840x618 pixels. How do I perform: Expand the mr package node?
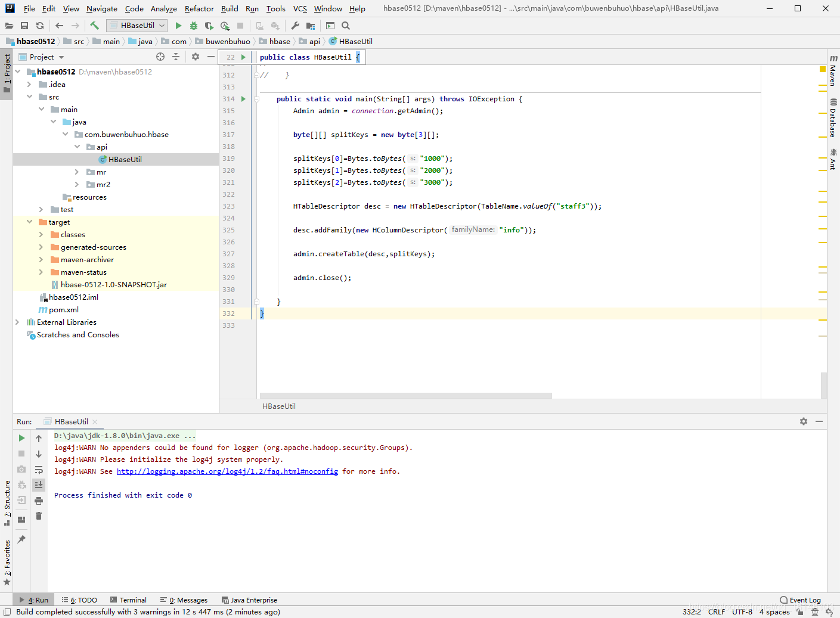coord(77,172)
